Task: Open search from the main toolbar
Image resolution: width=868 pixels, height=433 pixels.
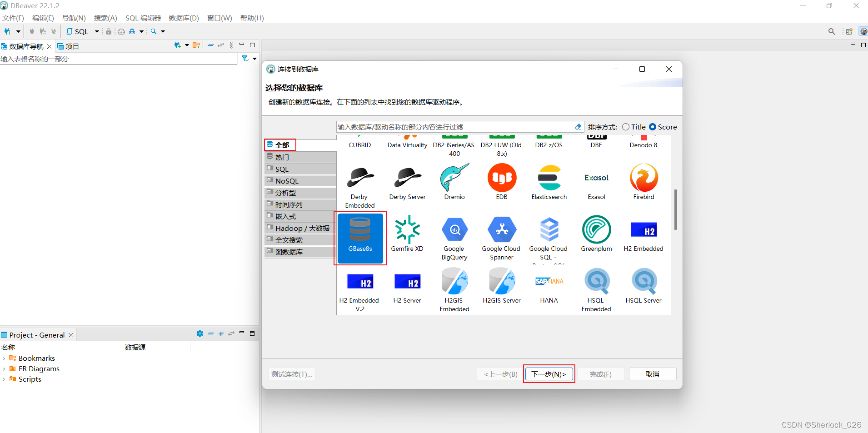Action: pyautogui.click(x=154, y=31)
